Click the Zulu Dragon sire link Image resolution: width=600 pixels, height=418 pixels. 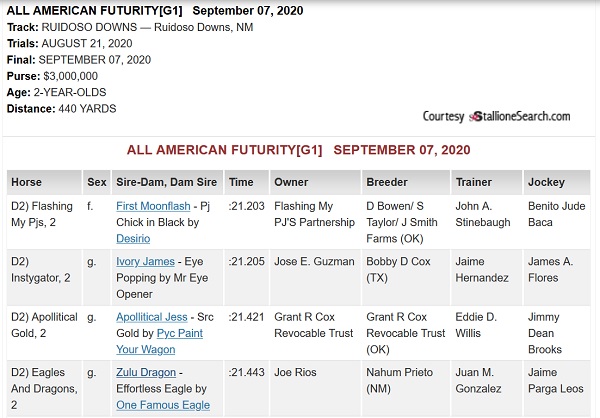coord(146,372)
